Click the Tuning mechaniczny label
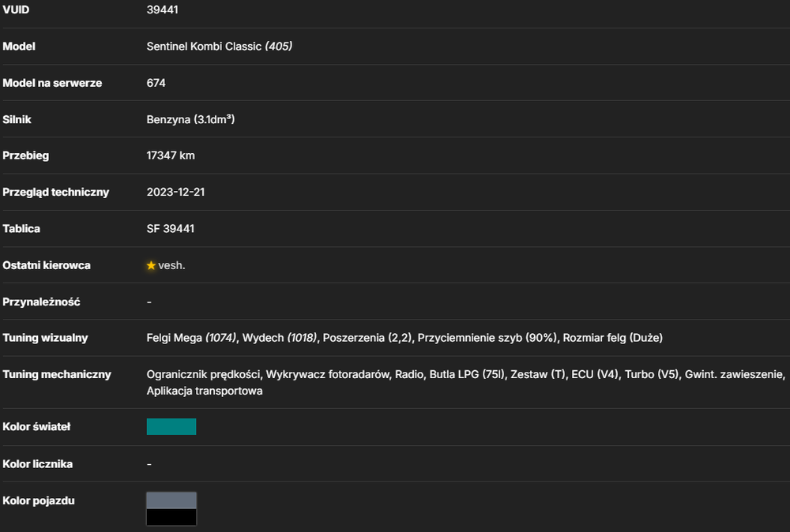Viewport: 790px width, 532px height. point(57,374)
